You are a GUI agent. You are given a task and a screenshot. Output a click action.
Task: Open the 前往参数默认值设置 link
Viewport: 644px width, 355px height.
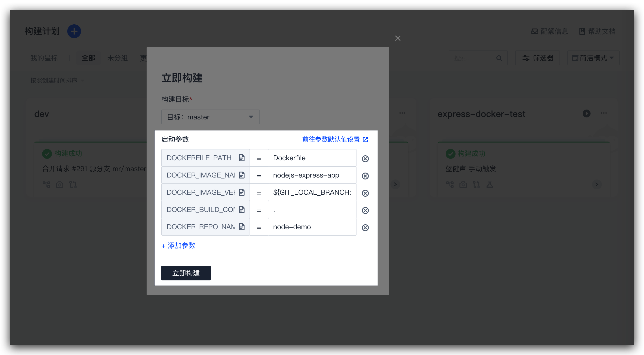(x=335, y=139)
